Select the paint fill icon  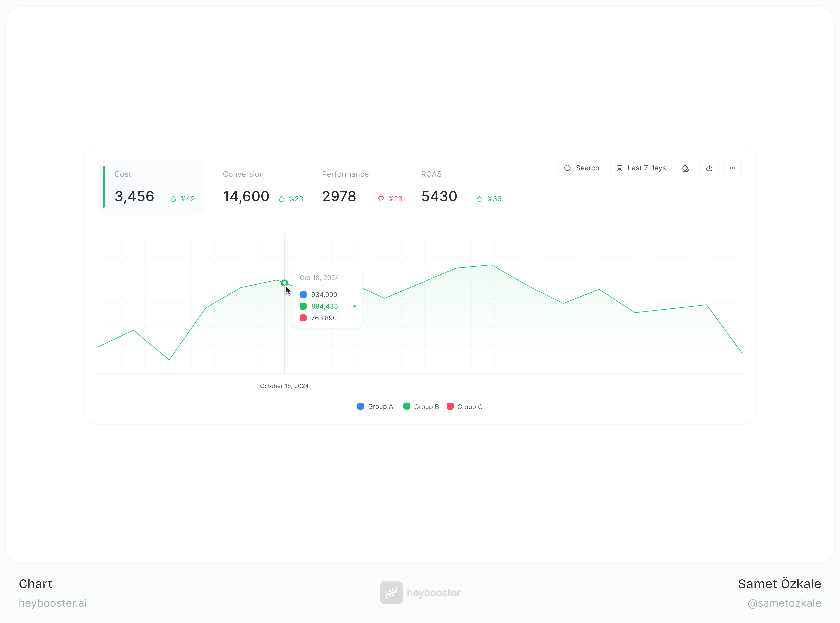pos(686,168)
